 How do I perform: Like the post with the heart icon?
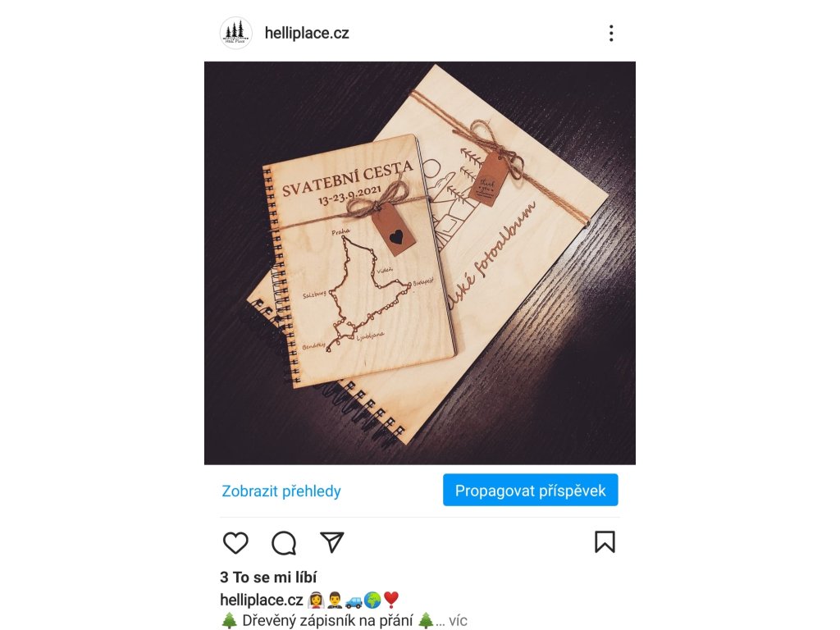coord(235,543)
